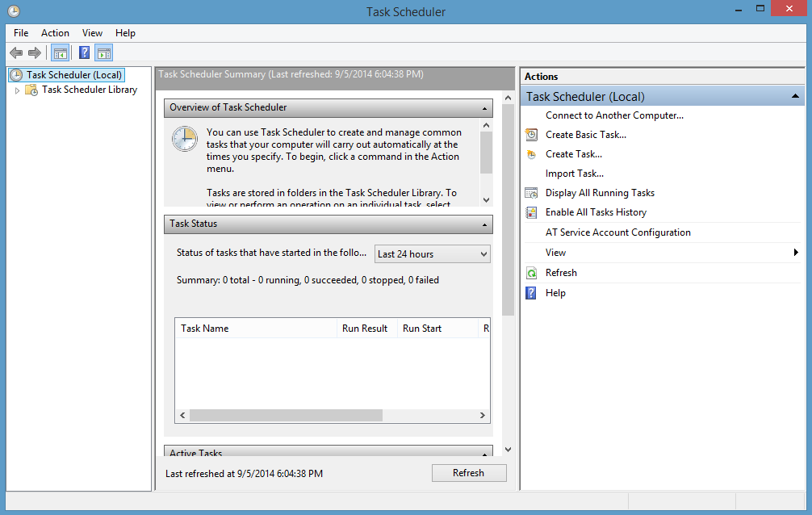The width and height of the screenshot is (812, 515).
Task: Open the Last 24 hours dropdown
Action: (433, 254)
